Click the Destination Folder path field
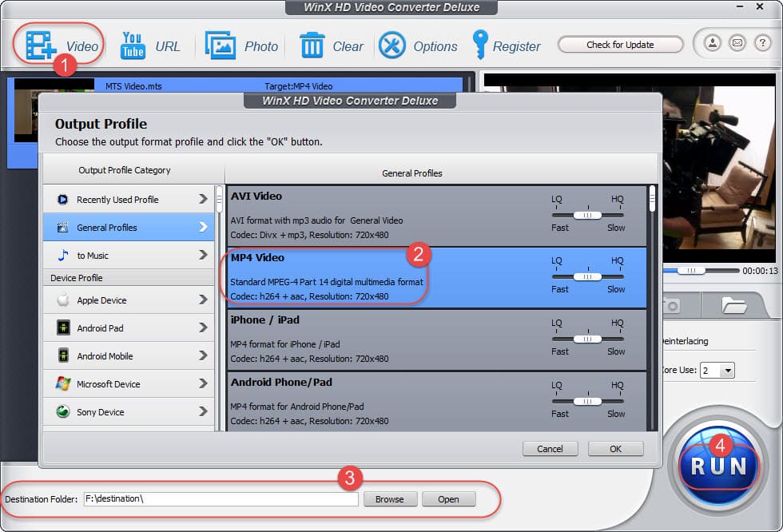This screenshot has height=532, width=783. coord(221,499)
